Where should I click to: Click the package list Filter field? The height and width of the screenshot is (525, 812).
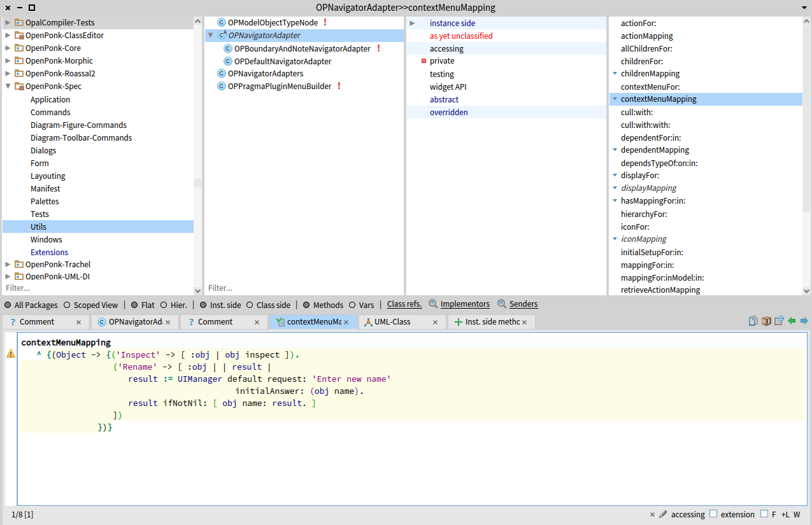[98, 288]
